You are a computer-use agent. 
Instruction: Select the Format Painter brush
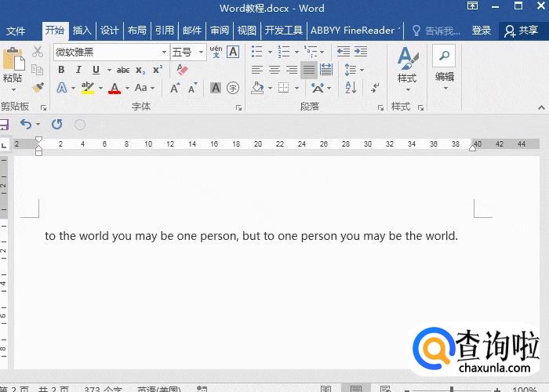[x=38, y=87]
